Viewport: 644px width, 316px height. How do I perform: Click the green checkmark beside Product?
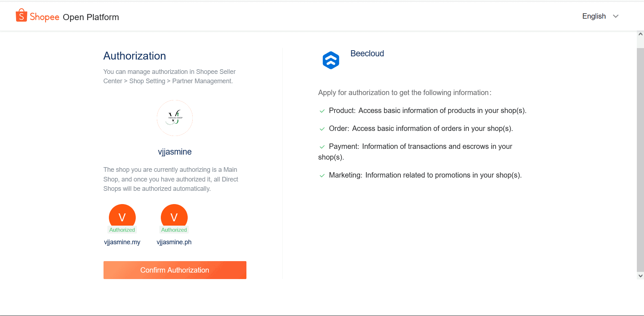point(322,111)
